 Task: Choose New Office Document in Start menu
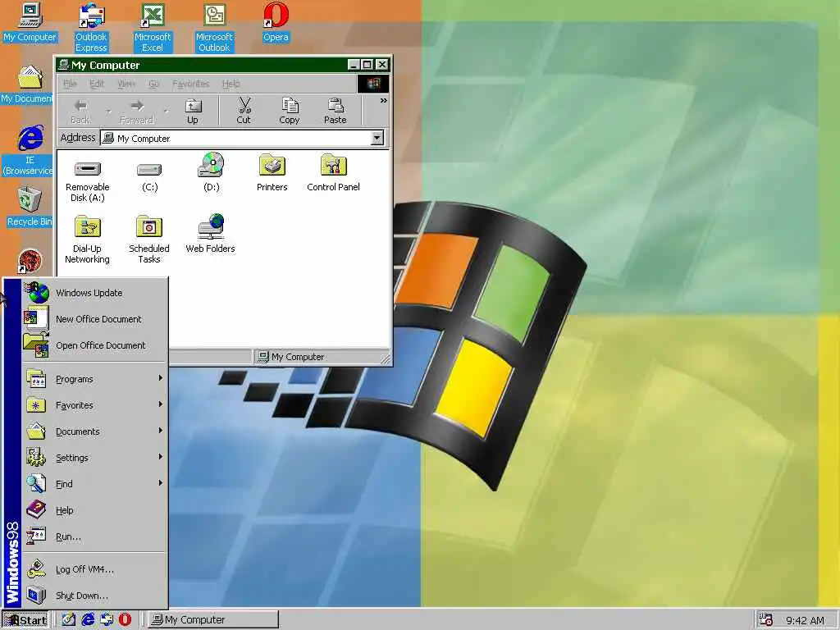click(x=95, y=319)
